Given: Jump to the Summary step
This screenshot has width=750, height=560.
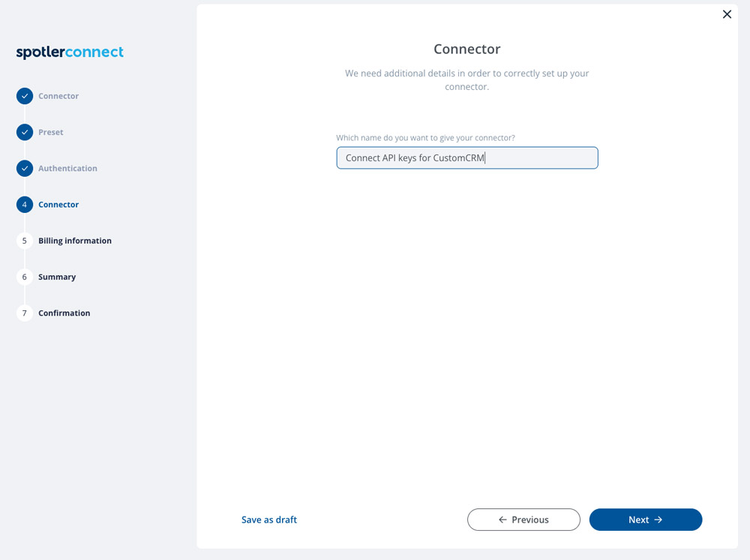Looking at the screenshot, I should [57, 277].
